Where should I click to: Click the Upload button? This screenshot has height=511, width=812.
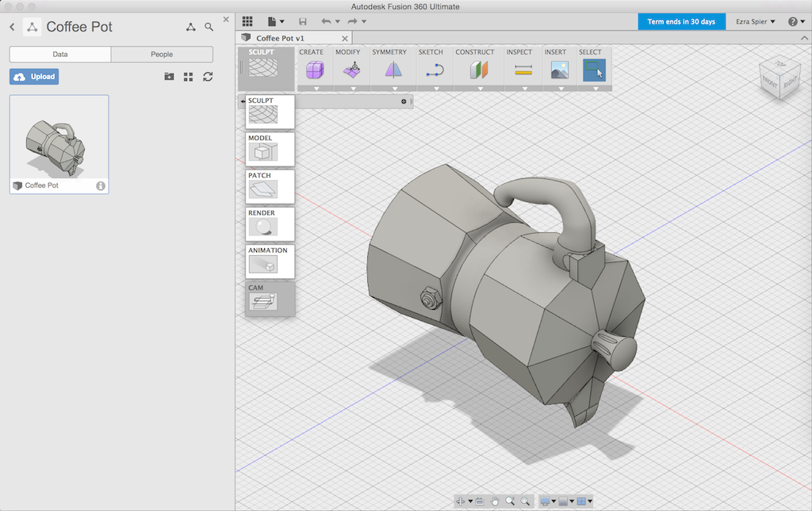pyautogui.click(x=34, y=77)
